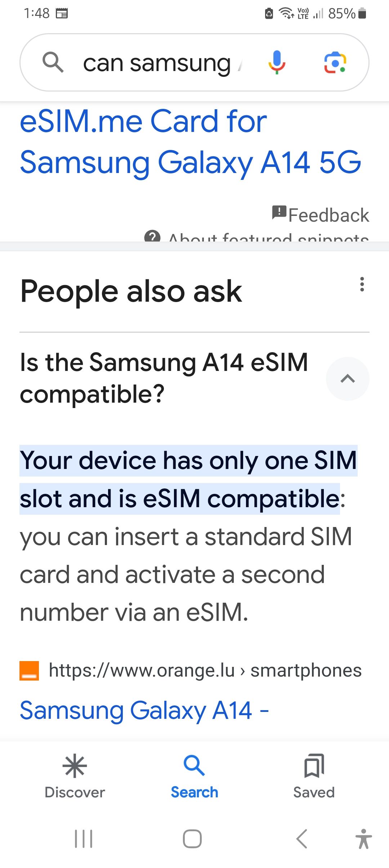Open the Samsung Galaxy A14 orange.lu result

click(144, 710)
